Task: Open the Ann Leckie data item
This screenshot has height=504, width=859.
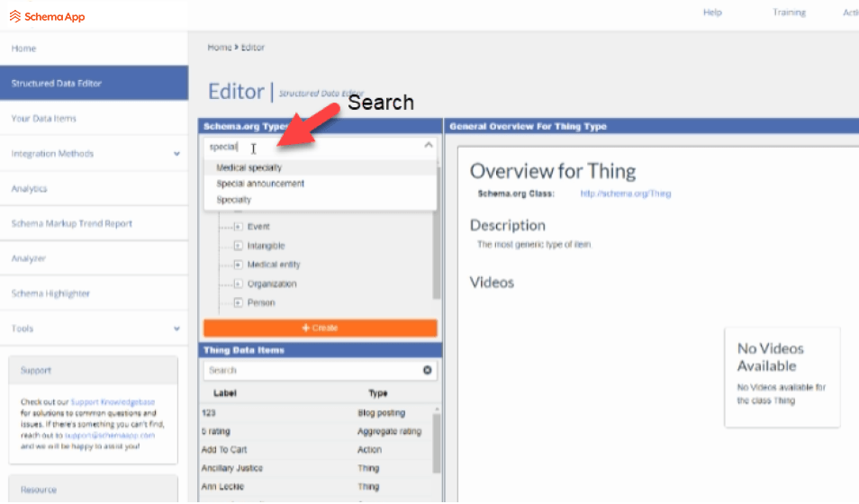Action: click(222, 487)
